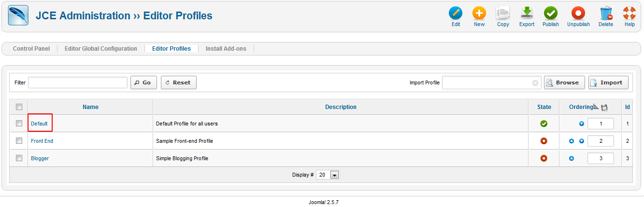Click the Browse button for import
The image size is (644, 207).
pos(564,83)
